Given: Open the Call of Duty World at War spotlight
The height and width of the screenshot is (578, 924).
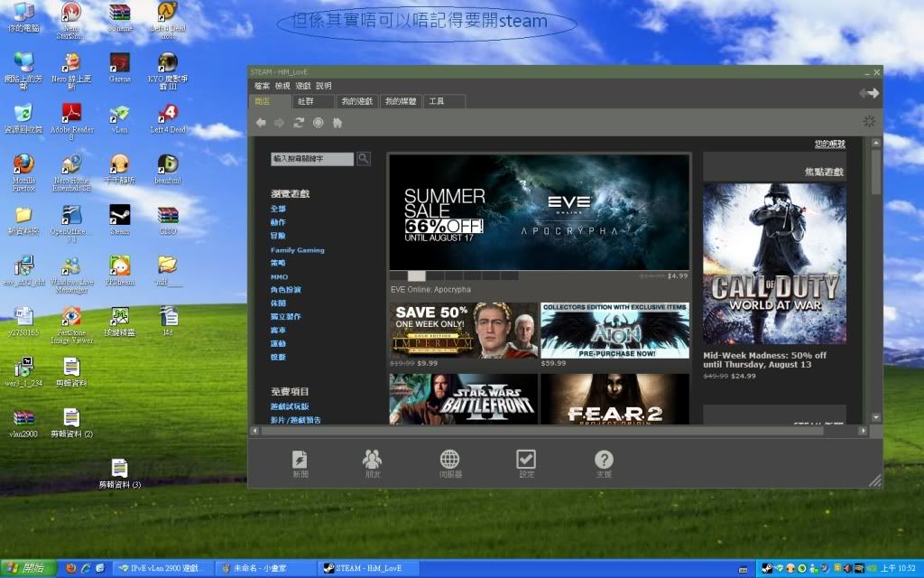Looking at the screenshot, I should point(774,264).
